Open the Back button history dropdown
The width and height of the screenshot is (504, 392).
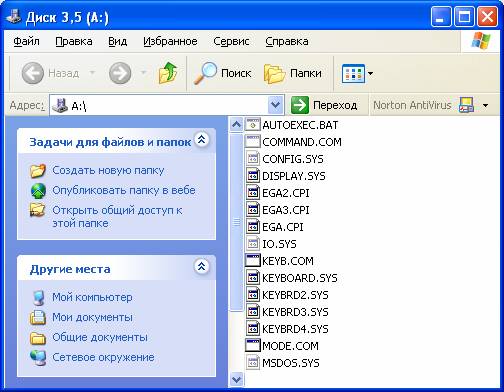[92, 73]
